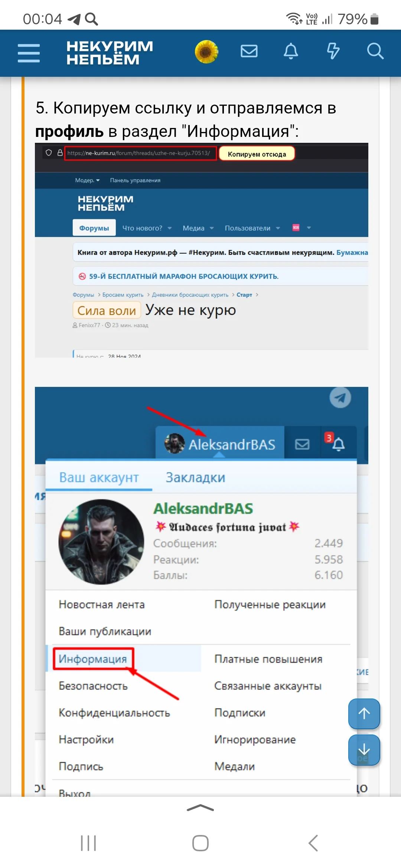The width and height of the screenshot is (401, 868).
Task: Tap Форумы tab in the embedded screenshot
Action: [x=94, y=228]
